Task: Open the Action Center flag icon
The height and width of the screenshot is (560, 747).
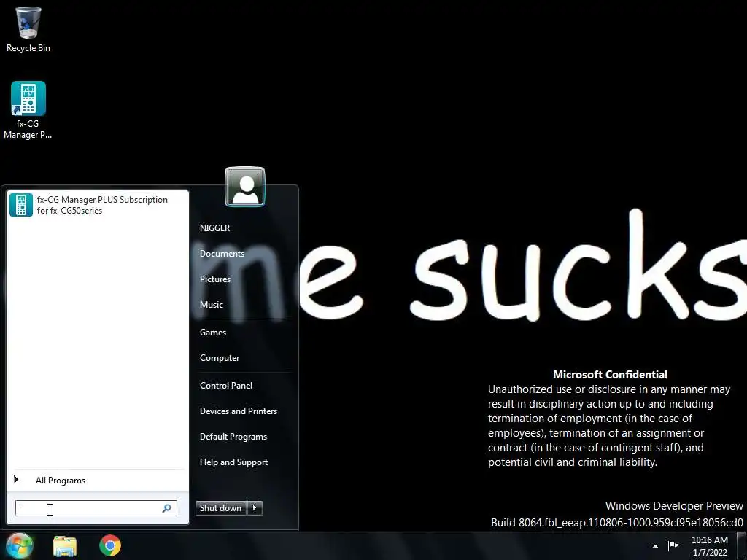Action: click(x=673, y=545)
